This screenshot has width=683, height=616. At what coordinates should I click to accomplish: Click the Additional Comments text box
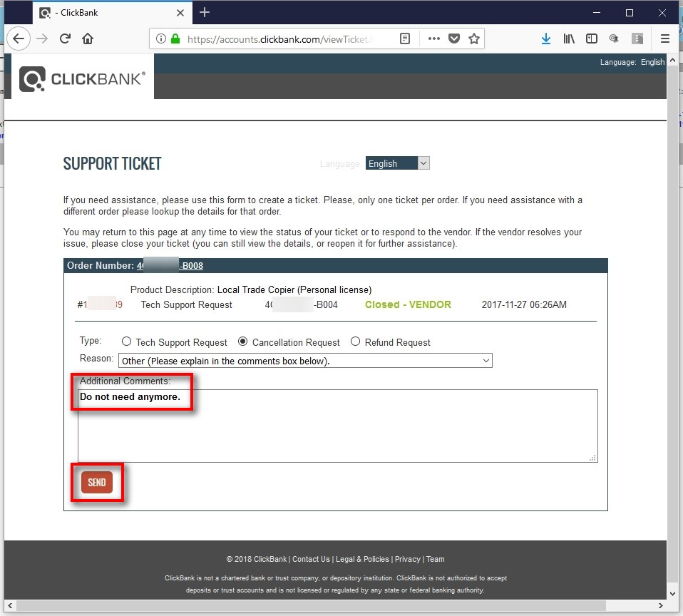(338, 426)
